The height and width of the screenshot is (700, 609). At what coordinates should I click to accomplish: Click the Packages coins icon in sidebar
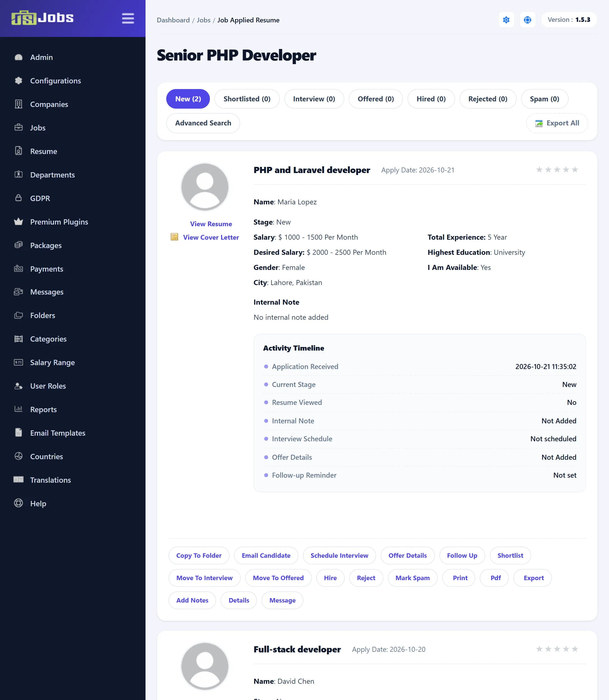pyautogui.click(x=19, y=245)
